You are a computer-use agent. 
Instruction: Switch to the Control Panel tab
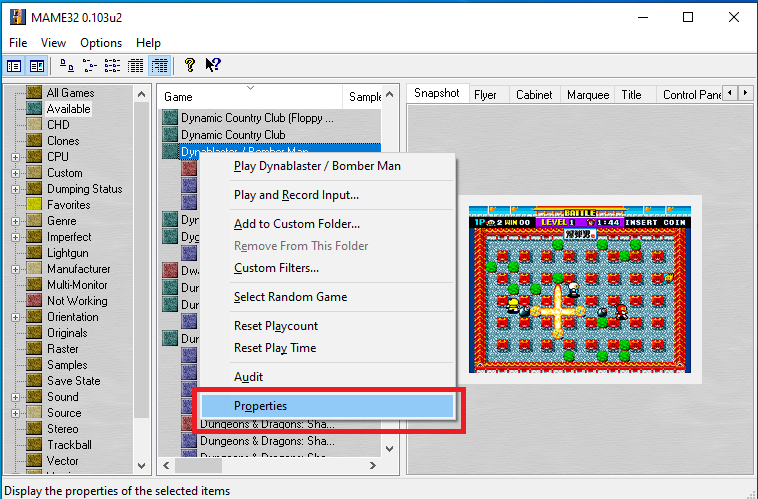tap(692, 95)
